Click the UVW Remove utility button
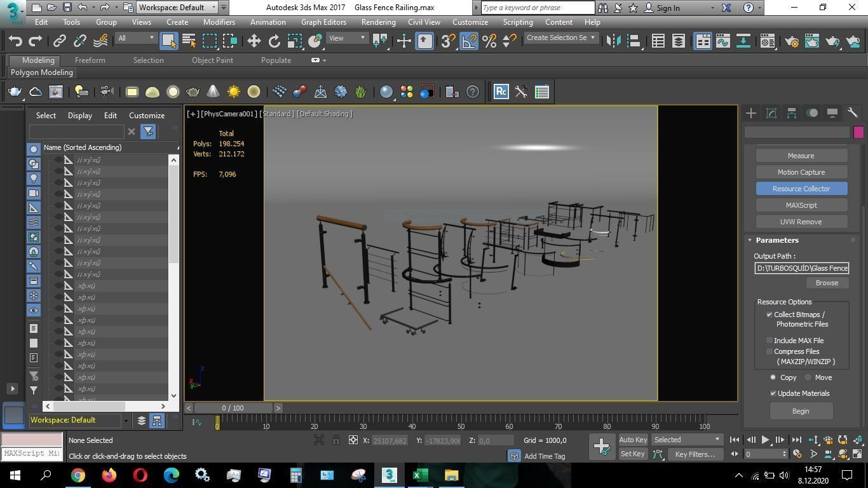The image size is (868, 488). click(x=801, y=222)
